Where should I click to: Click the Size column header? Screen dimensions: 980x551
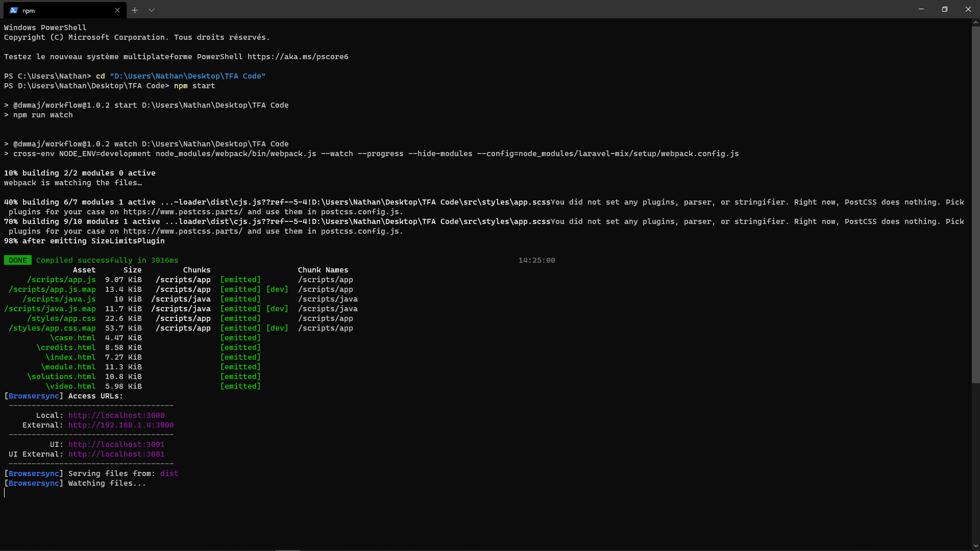(x=133, y=270)
